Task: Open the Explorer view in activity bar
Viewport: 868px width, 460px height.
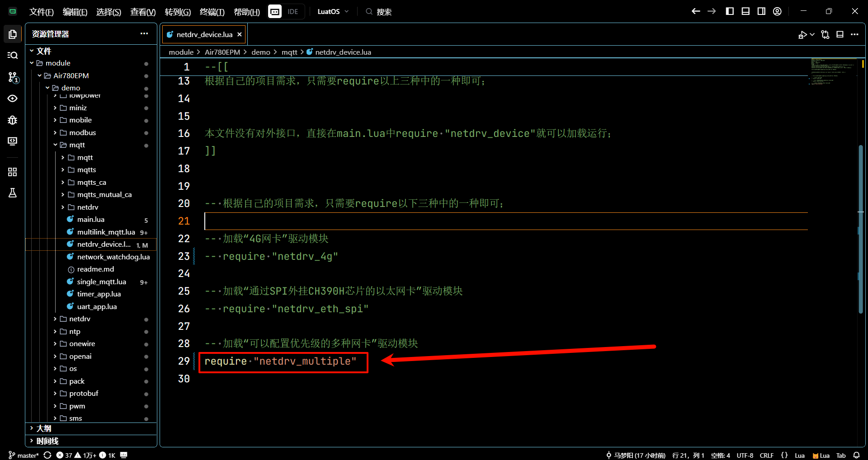Action: [x=13, y=34]
